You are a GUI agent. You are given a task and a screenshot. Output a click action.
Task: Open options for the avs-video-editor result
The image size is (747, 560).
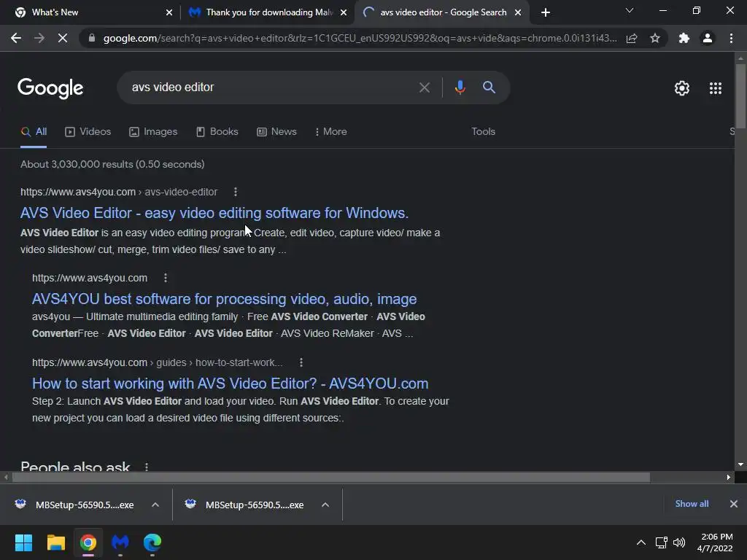coord(236,192)
